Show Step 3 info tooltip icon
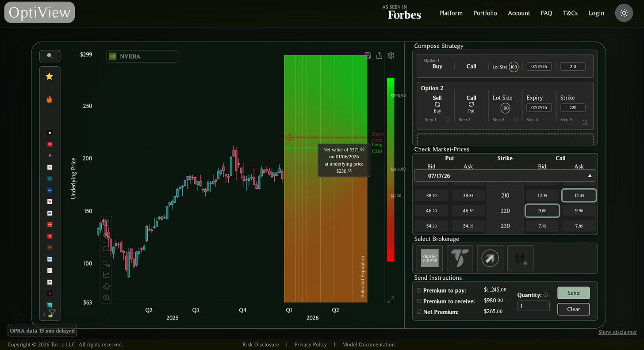This screenshot has height=350, width=644. pos(515,120)
